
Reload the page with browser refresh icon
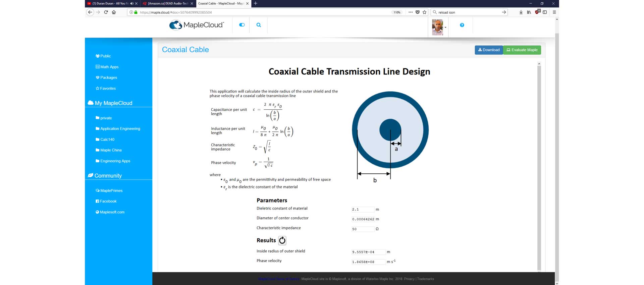click(x=106, y=12)
